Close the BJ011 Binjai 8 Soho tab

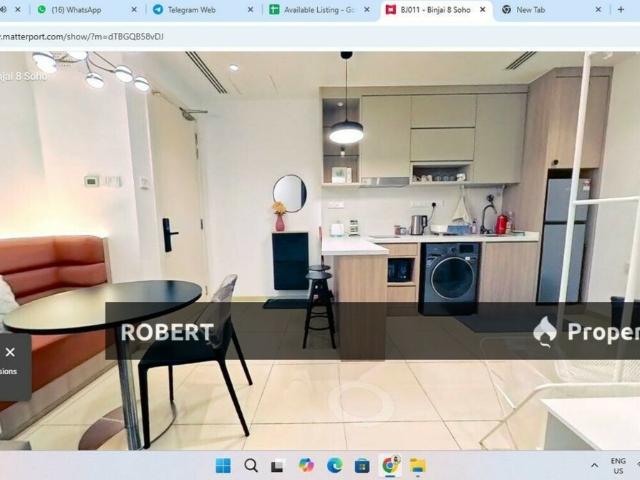tap(483, 10)
